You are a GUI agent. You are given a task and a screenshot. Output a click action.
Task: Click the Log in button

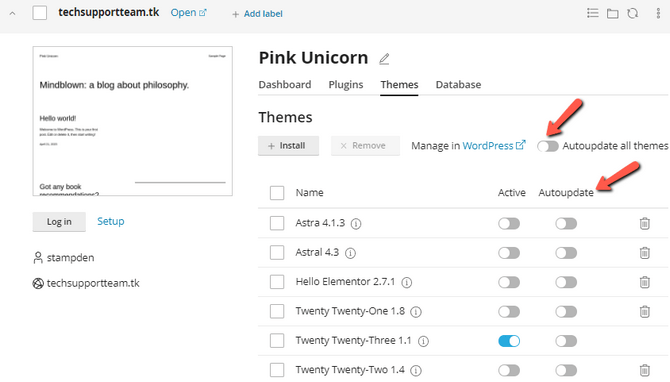click(59, 222)
